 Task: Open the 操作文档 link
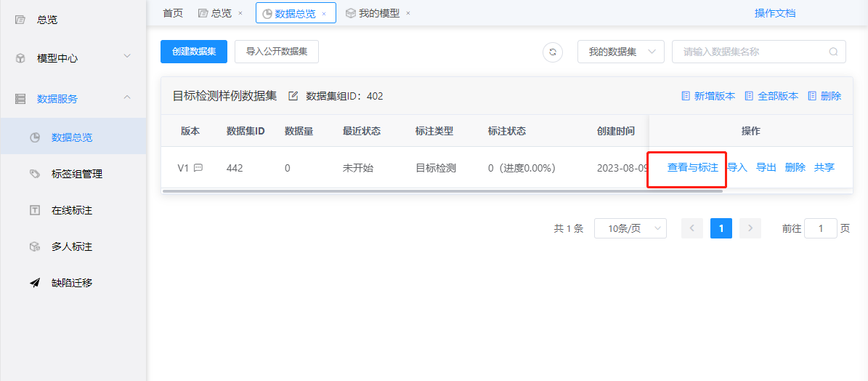pos(775,13)
